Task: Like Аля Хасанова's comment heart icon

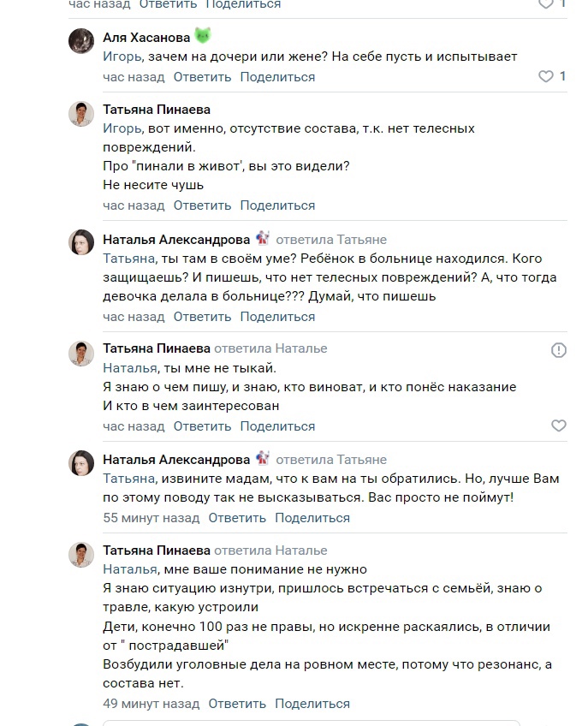Action: tap(546, 77)
